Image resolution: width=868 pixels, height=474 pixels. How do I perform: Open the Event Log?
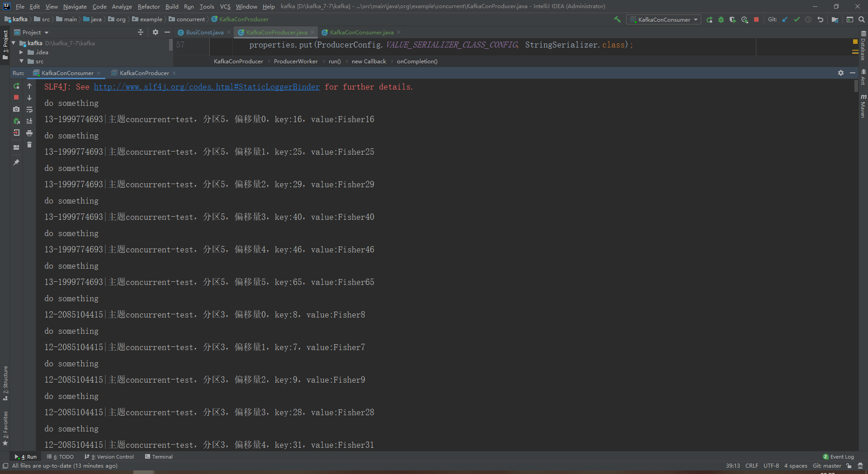pos(839,457)
